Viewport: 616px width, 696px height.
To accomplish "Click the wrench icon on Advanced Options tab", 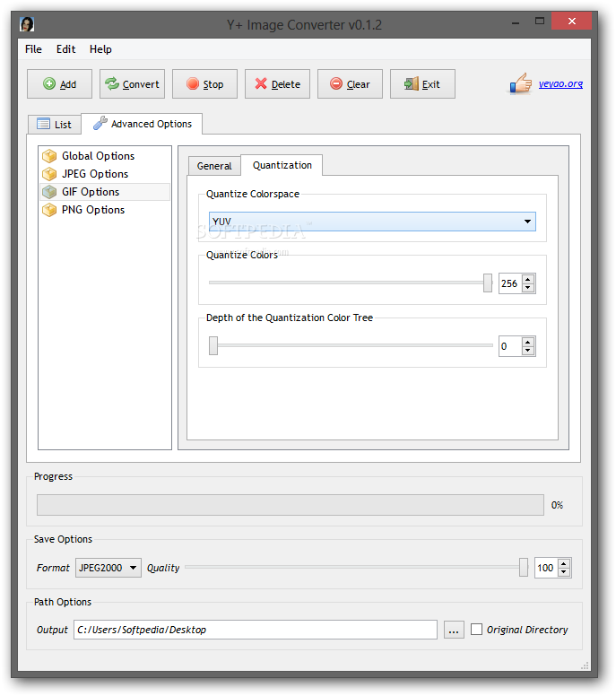I will point(100,123).
